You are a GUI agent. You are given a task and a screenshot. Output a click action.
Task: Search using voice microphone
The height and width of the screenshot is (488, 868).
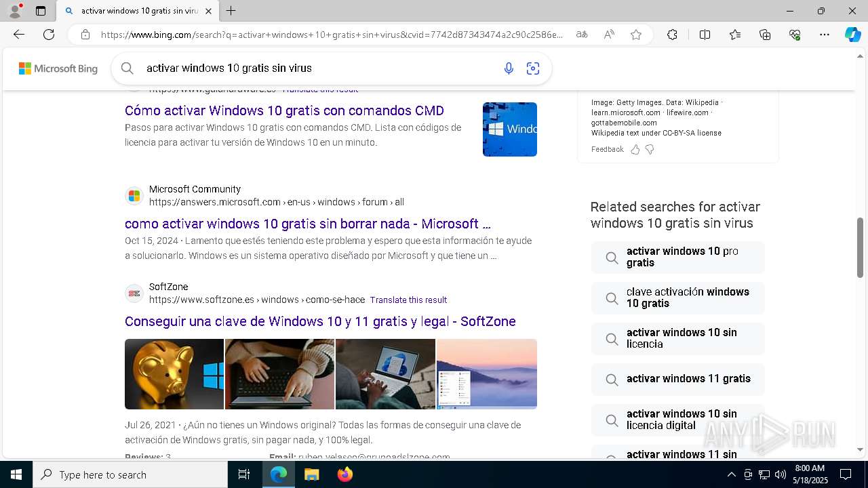[509, 68]
